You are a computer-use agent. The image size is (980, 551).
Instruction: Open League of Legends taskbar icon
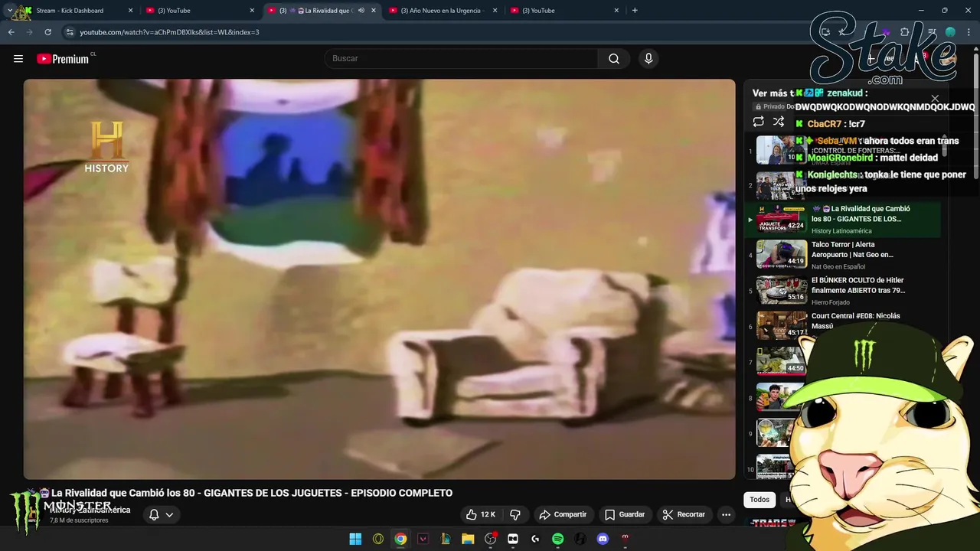(x=445, y=539)
